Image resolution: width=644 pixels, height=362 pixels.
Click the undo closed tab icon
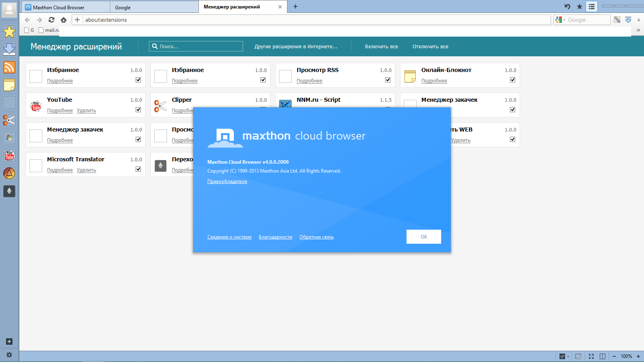568,6
